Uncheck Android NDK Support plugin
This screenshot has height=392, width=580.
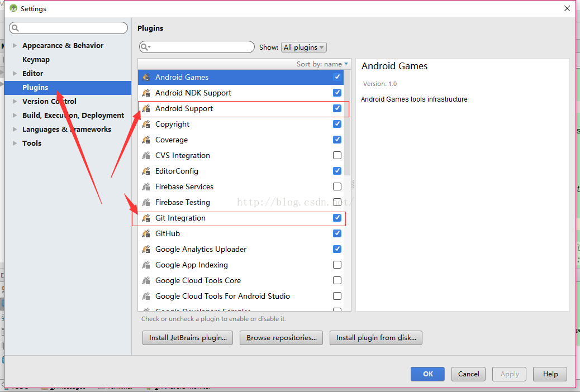337,93
